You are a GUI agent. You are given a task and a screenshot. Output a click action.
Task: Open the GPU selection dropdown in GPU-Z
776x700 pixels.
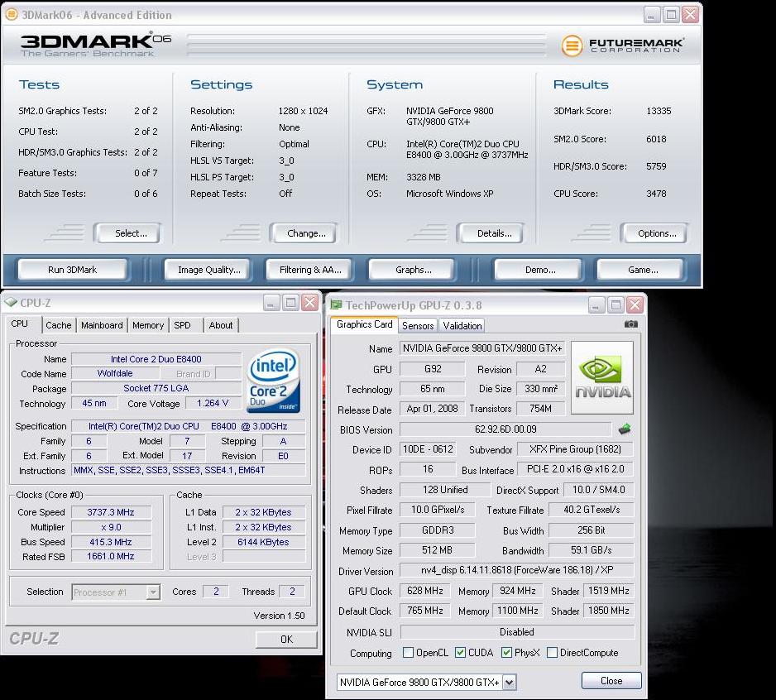(x=510, y=683)
